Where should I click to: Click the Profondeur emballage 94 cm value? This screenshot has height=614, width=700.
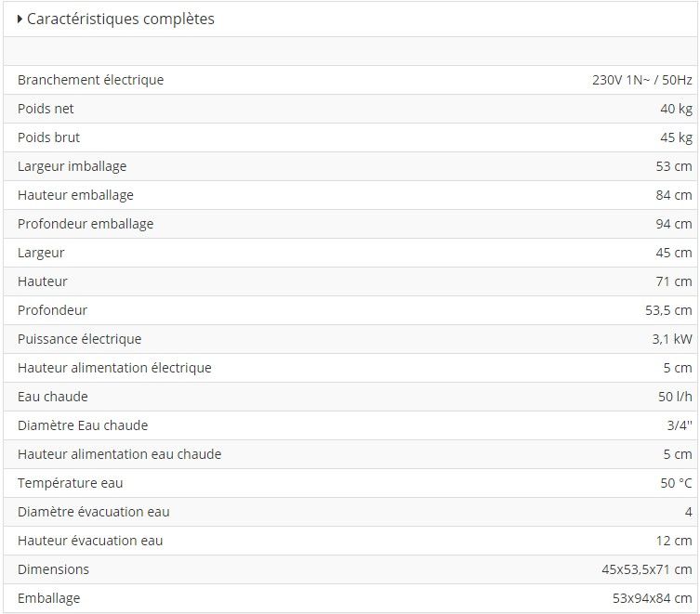click(x=673, y=224)
